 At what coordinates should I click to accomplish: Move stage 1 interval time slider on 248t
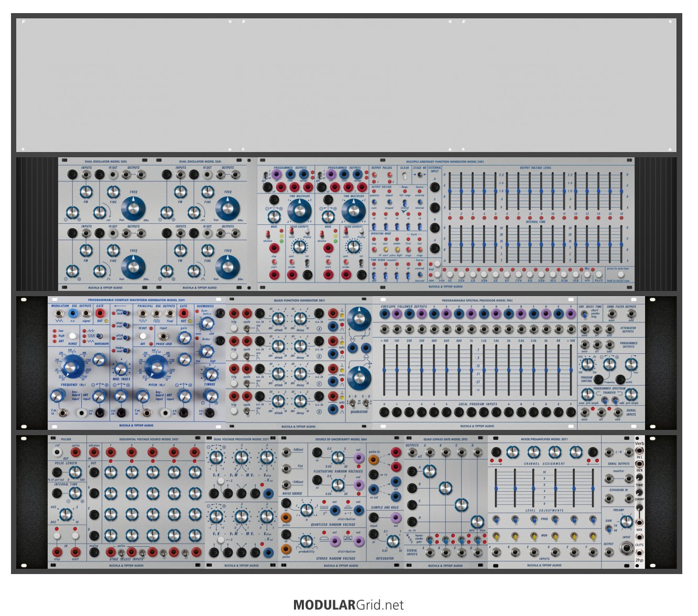450,244
